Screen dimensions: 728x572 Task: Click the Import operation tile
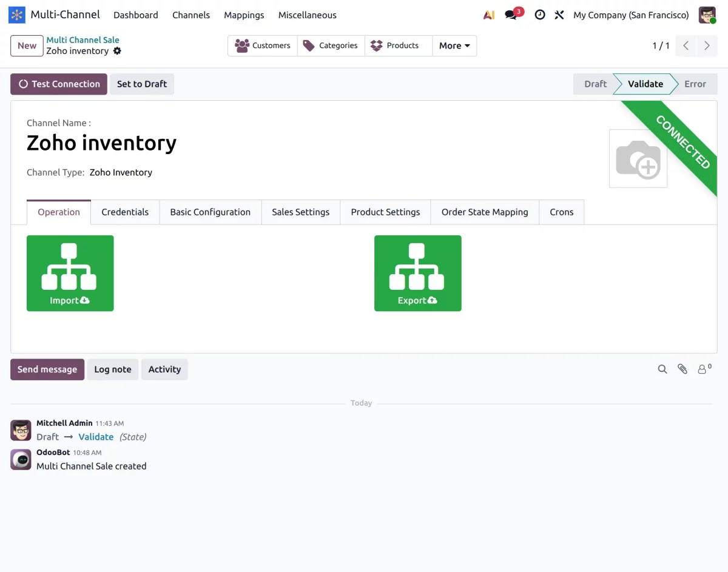click(70, 274)
